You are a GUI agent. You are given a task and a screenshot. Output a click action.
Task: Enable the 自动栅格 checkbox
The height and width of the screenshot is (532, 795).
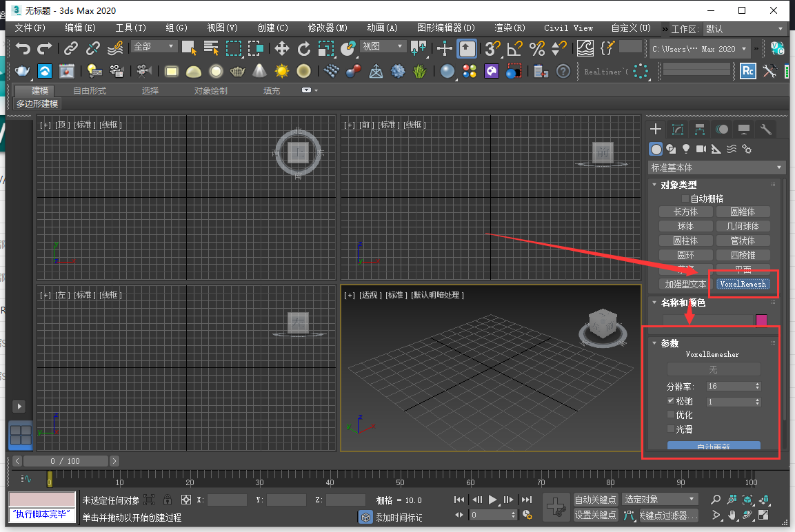click(685, 198)
